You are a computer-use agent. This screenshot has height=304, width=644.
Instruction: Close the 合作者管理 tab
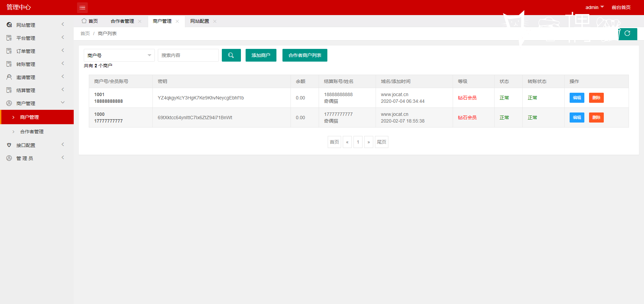[140, 21]
